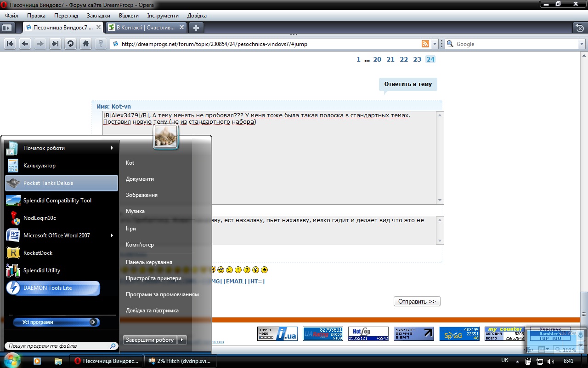Expand Microsoft Office Word 2007 recent files arrow
The width and height of the screenshot is (588, 368).
[112, 236]
